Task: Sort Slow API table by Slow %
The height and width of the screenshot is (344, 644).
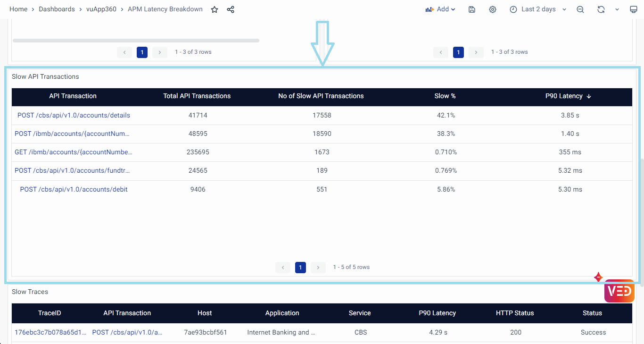Action: pyautogui.click(x=445, y=96)
